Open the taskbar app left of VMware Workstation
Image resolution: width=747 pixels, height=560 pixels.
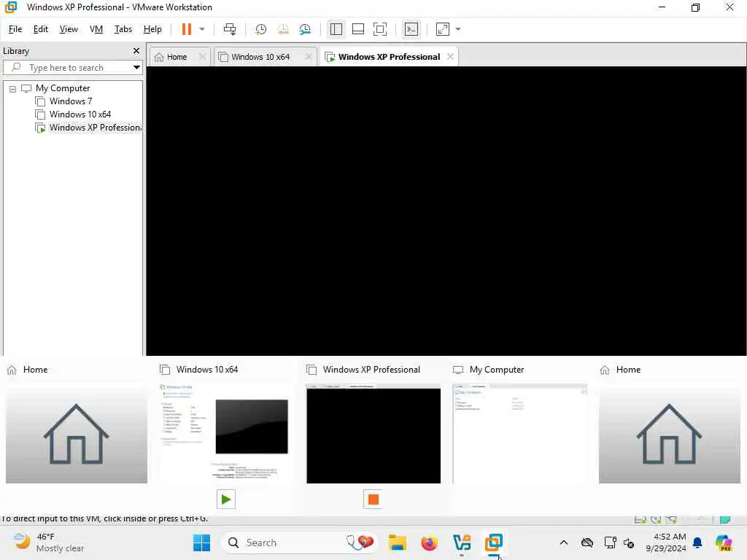click(462, 542)
